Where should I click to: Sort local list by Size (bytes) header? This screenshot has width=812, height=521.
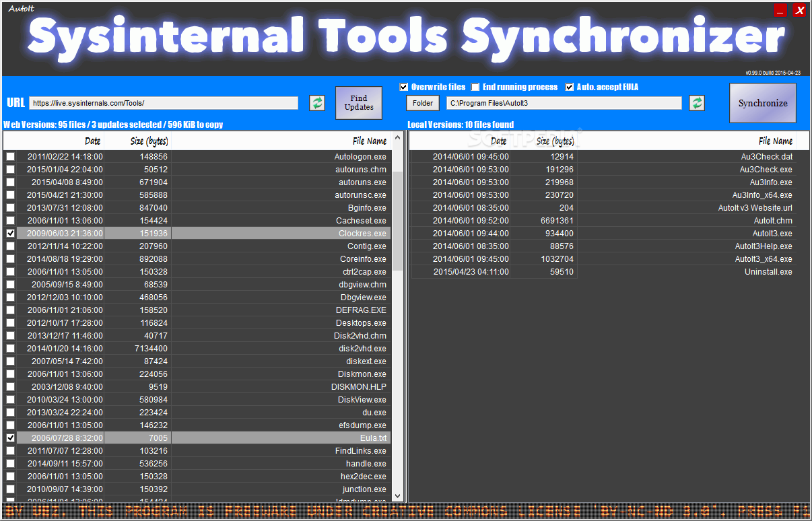point(543,141)
